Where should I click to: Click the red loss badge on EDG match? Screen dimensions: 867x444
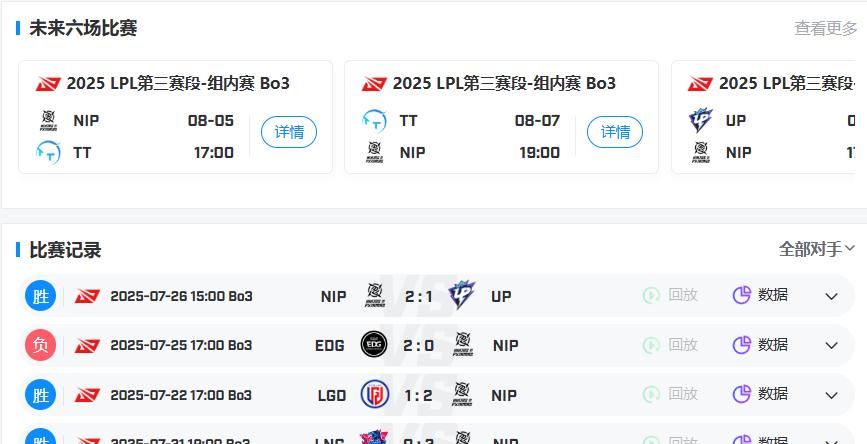[40, 345]
